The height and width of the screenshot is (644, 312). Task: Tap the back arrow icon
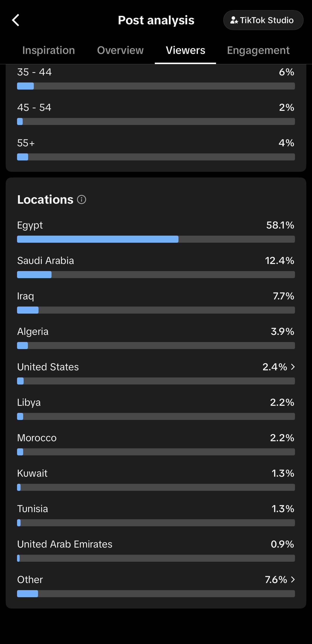coord(16,20)
